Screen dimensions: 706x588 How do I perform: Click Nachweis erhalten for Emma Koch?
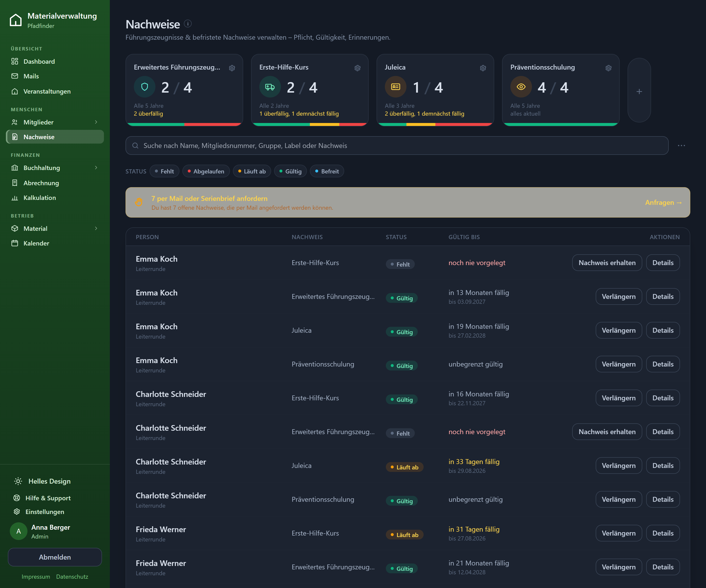tap(607, 263)
